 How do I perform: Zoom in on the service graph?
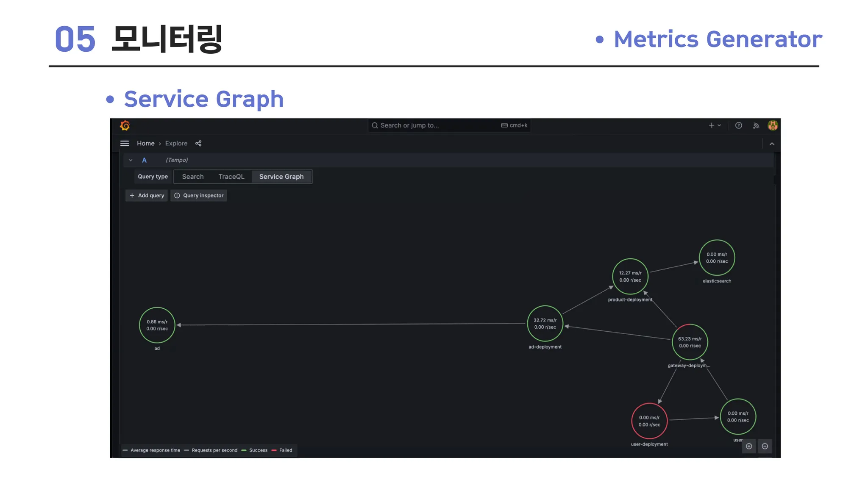[x=749, y=446]
